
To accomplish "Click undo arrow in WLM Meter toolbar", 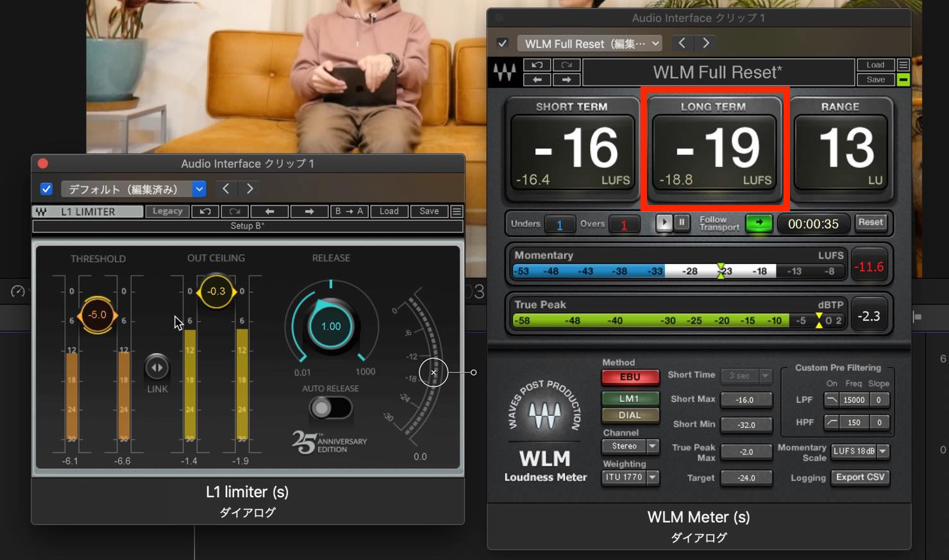I will pyautogui.click(x=537, y=65).
